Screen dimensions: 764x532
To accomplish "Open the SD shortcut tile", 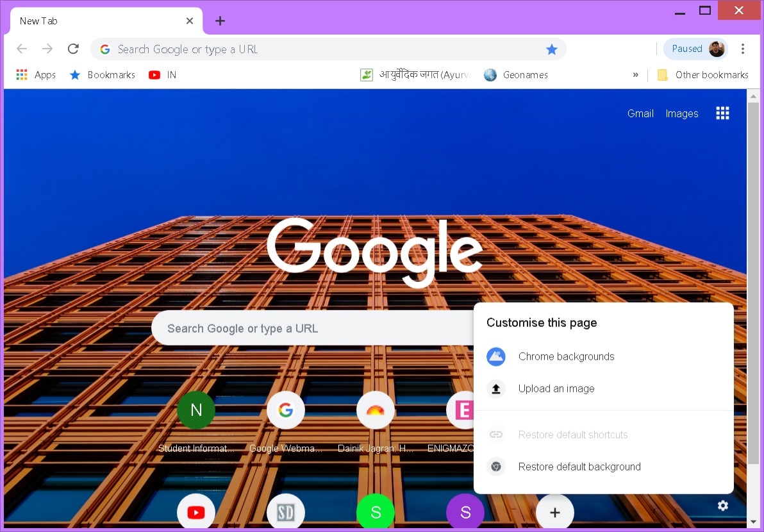I will pos(285,511).
